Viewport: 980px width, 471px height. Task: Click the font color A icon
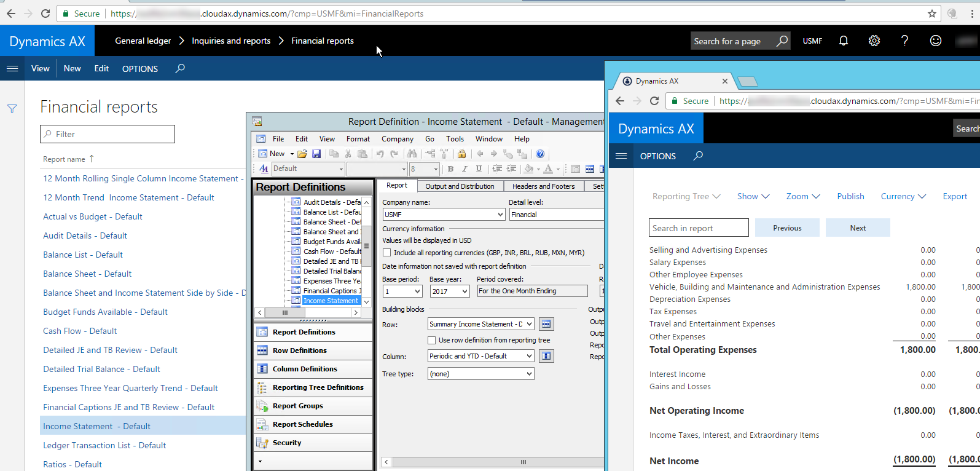[x=548, y=168]
